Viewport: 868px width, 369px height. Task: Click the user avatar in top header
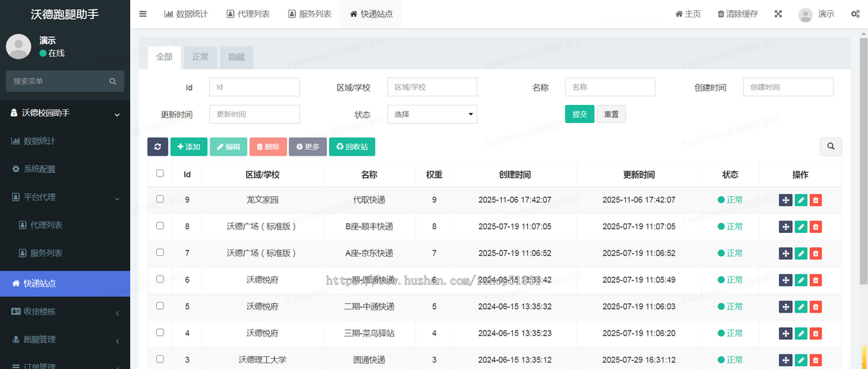pyautogui.click(x=805, y=14)
